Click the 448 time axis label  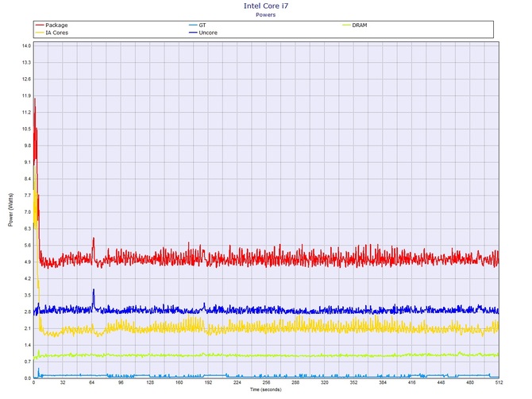441,382
